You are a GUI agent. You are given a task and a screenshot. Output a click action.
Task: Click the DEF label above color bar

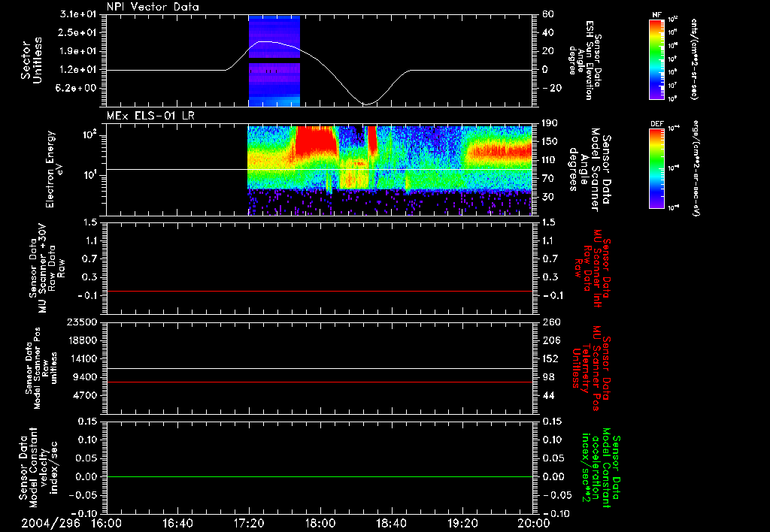pos(656,124)
